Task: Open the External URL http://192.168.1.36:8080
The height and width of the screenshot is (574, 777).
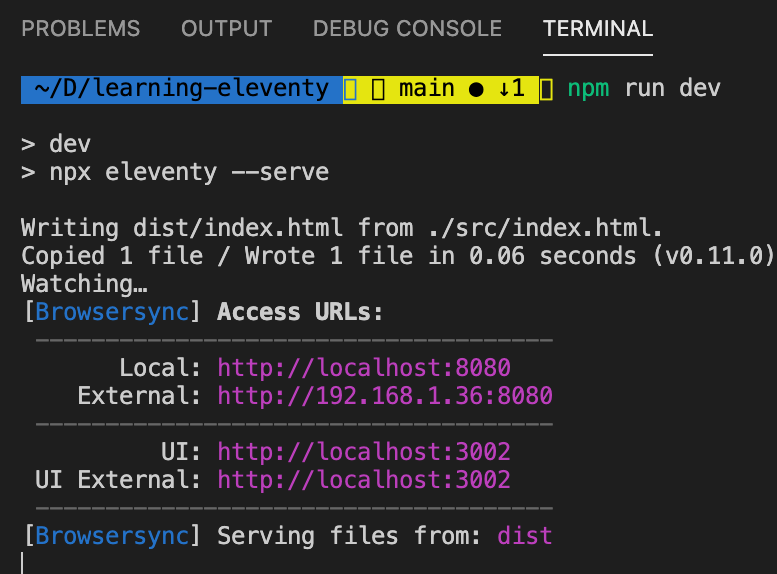Action: coord(385,396)
